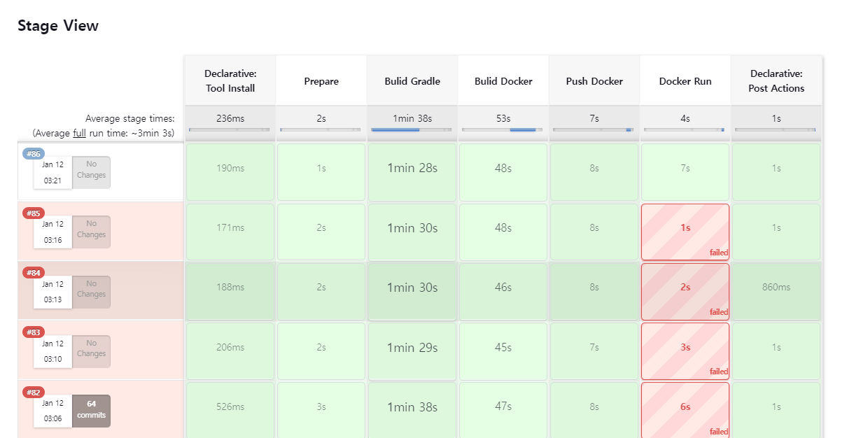Viewport: 868px width, 438px height.
Task: Select the Docker Run stage header
Action: click(x=685, y=80)
